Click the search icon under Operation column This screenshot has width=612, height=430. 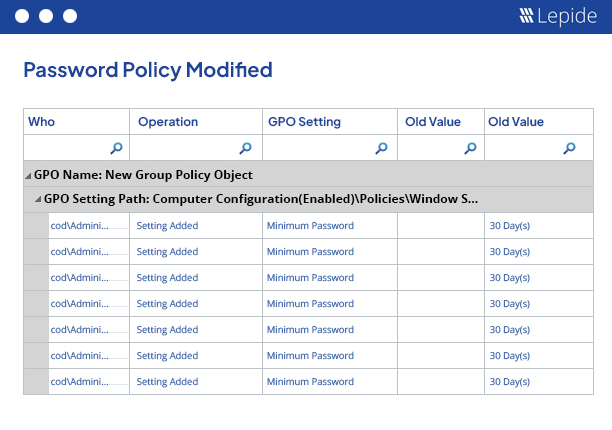tap(246, 148)
